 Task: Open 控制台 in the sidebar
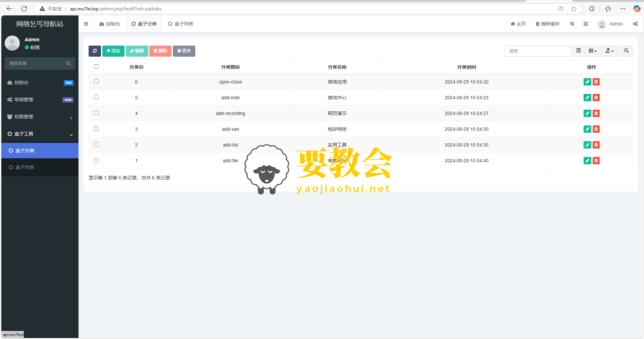point(40,82)
